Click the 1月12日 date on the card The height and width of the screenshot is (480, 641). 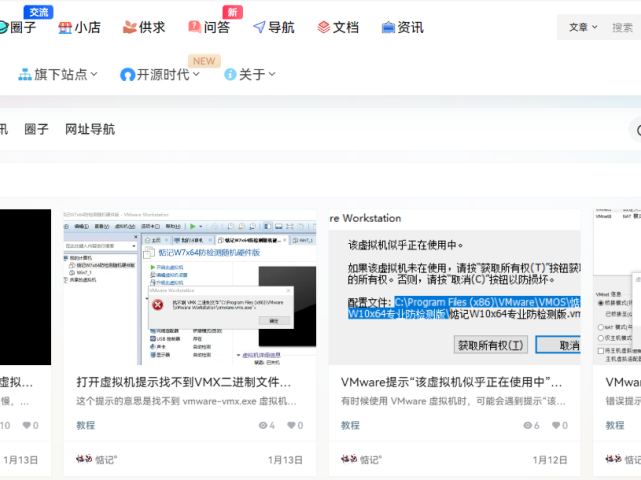550,460
